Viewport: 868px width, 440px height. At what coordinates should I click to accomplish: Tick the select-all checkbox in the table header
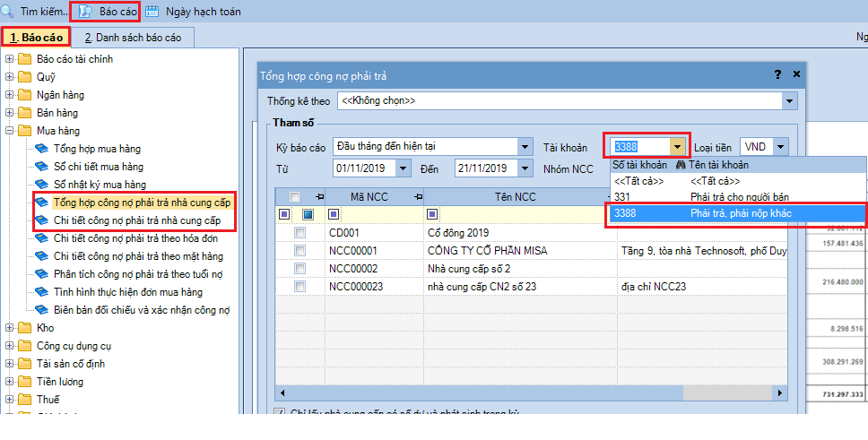click(294, 196)
